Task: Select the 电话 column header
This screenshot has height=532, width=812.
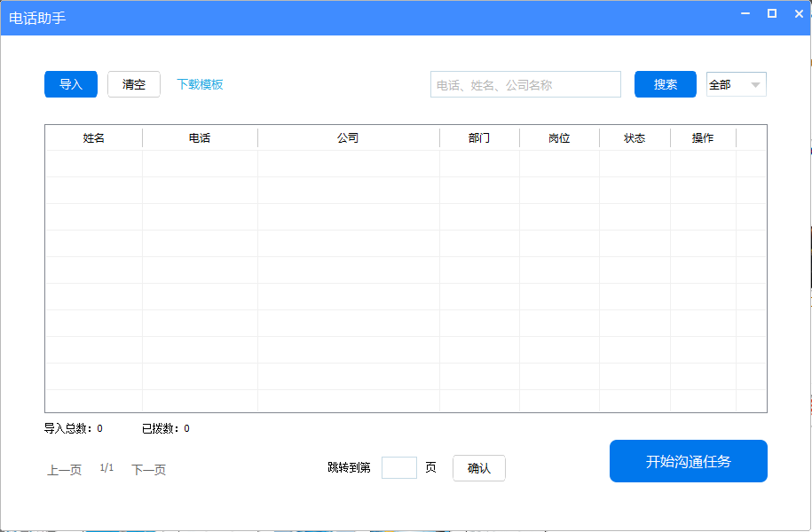Action: pos(200,138)
